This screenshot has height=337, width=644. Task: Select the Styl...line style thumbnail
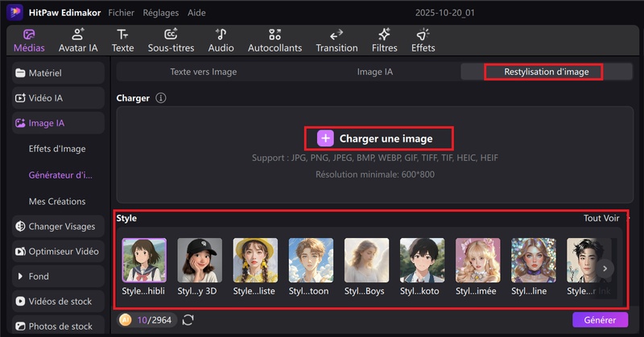pyautogui.click(x=534, y=261)
